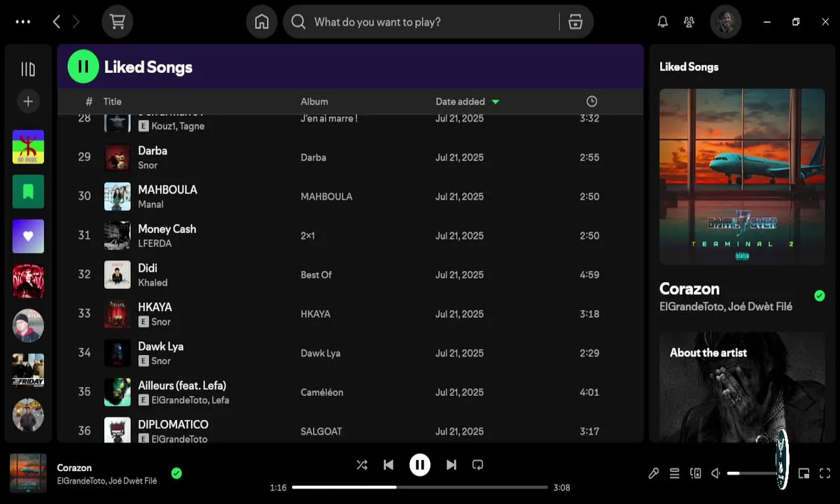Viewport: 840px width, 504px height.
Task: Skip to previous track
Action: click(388, 465)
